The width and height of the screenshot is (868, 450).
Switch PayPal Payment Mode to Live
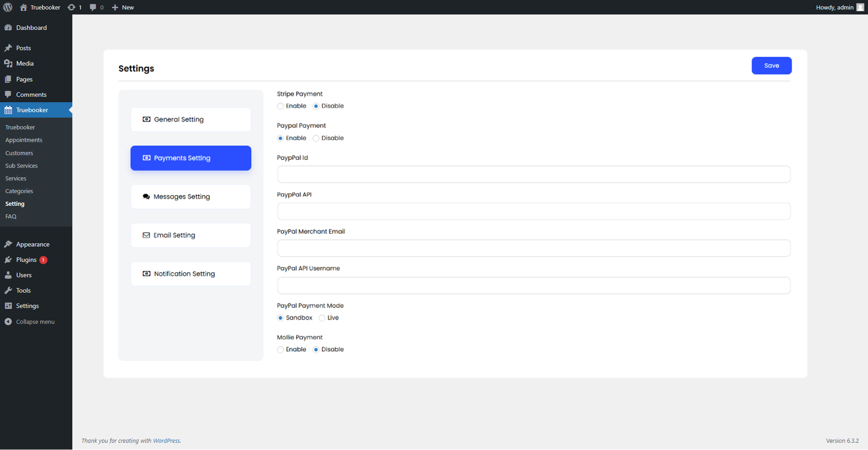coord(322,318)
